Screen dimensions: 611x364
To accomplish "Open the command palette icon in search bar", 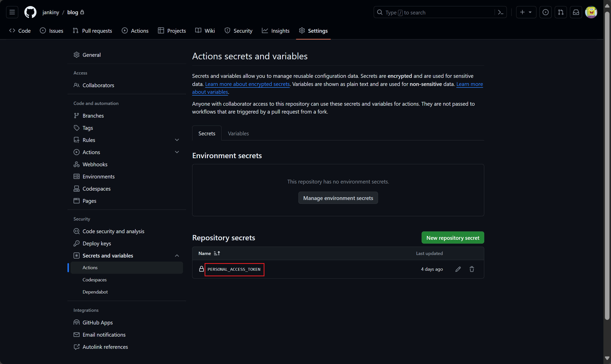I will pyautogui.click(x=500, y=12).
